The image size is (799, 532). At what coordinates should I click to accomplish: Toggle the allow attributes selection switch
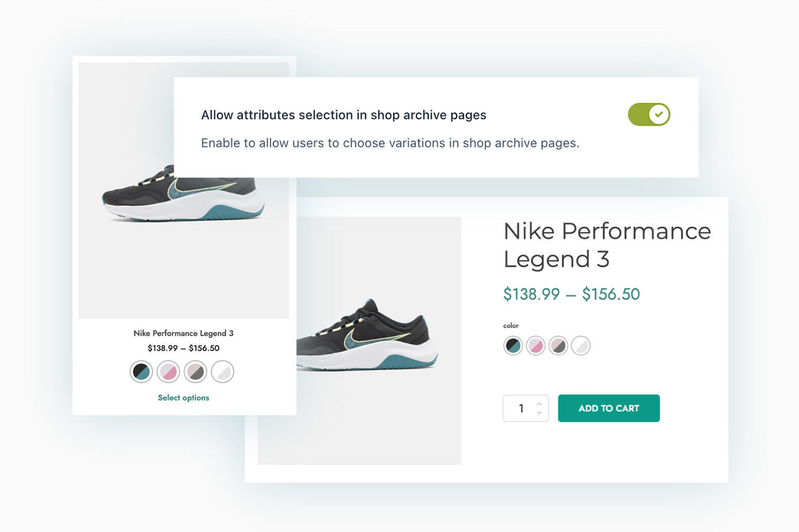tap(648, 114)
